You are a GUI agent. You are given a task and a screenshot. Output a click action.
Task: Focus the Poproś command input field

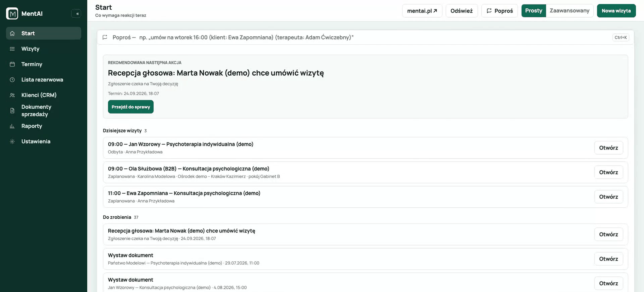tap(365, 37)
